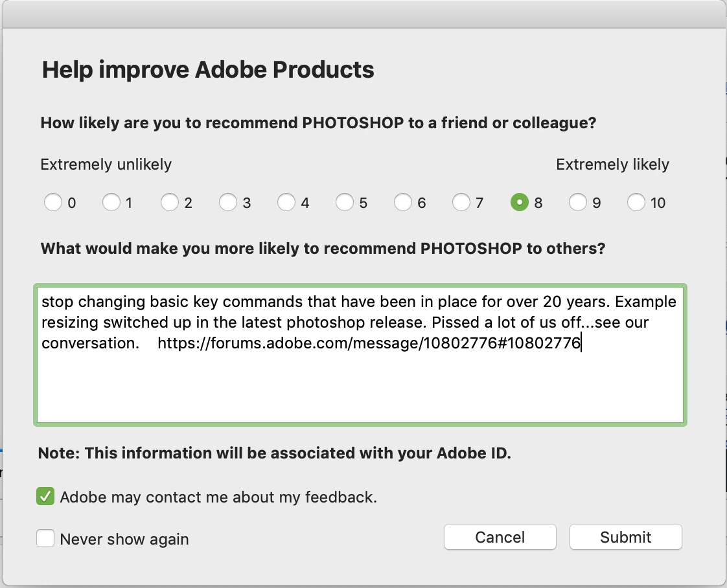Select rating 7 radio button

click(x=461, y=203)
